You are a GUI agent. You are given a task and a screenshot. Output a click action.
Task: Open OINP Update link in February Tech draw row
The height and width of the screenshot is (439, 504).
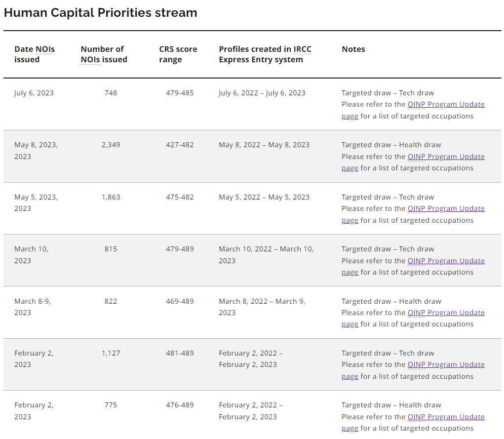click(446, 364)
